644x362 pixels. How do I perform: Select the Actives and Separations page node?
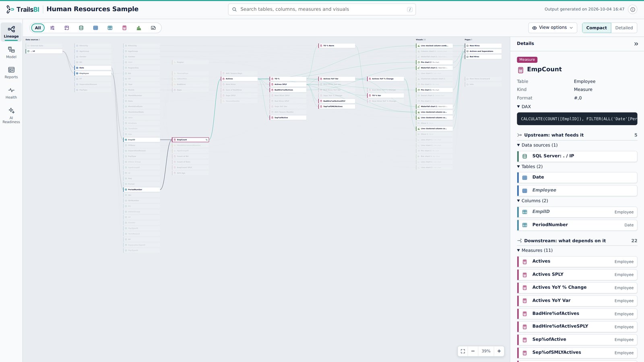point(483,51)
